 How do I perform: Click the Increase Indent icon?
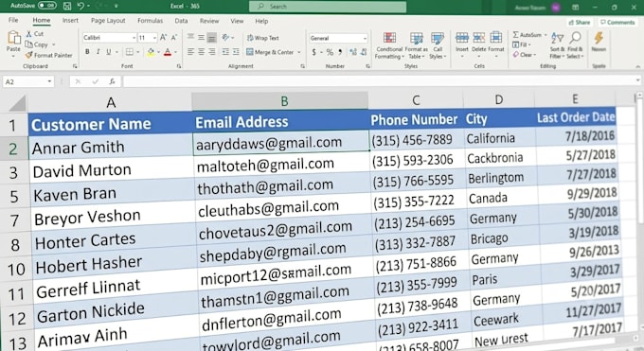coord(236,52)
